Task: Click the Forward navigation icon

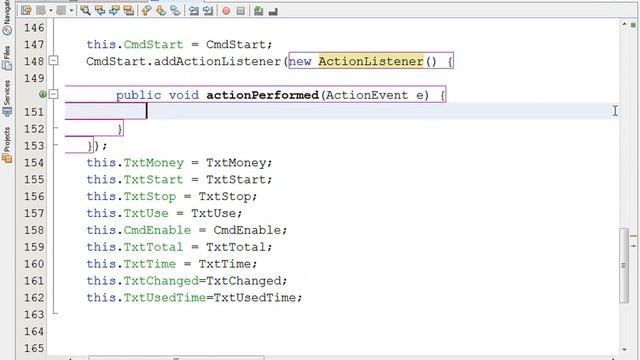Action: (61, 11)
